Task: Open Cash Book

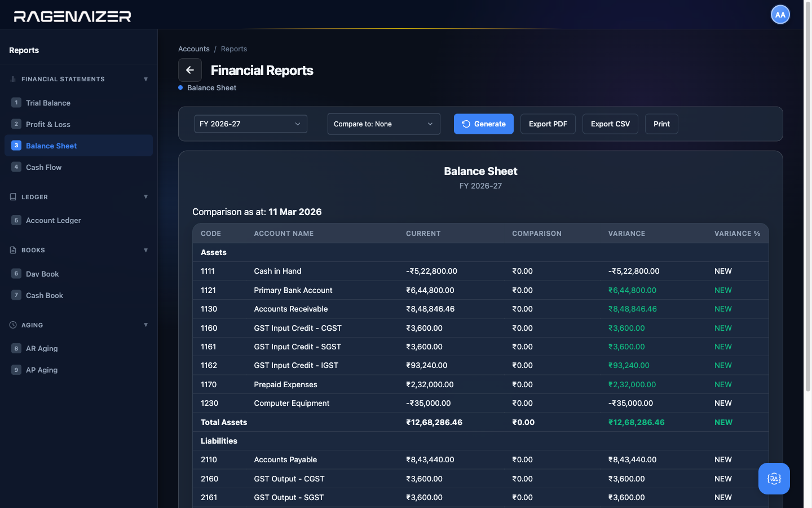Action: [x=78, y=295]
